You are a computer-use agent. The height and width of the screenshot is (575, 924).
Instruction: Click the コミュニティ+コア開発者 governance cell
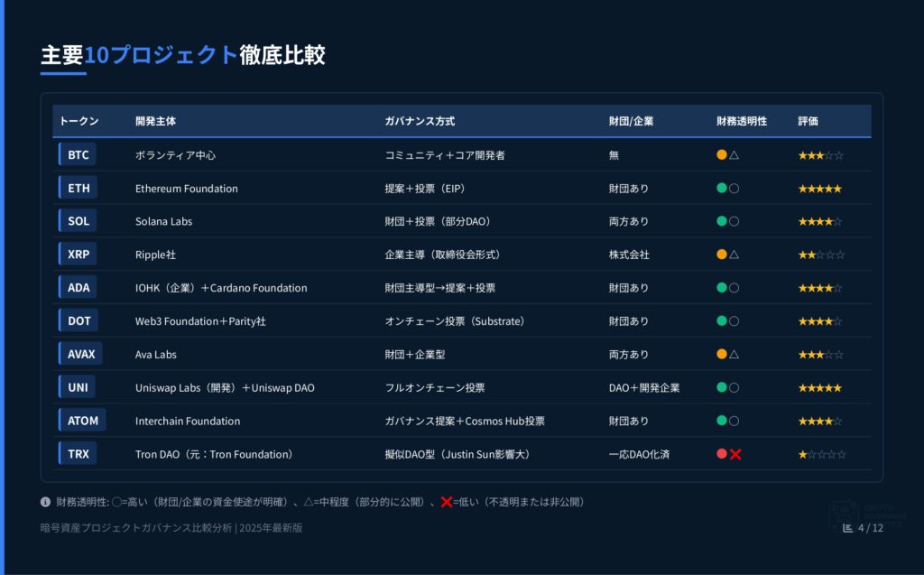point(445,155)
